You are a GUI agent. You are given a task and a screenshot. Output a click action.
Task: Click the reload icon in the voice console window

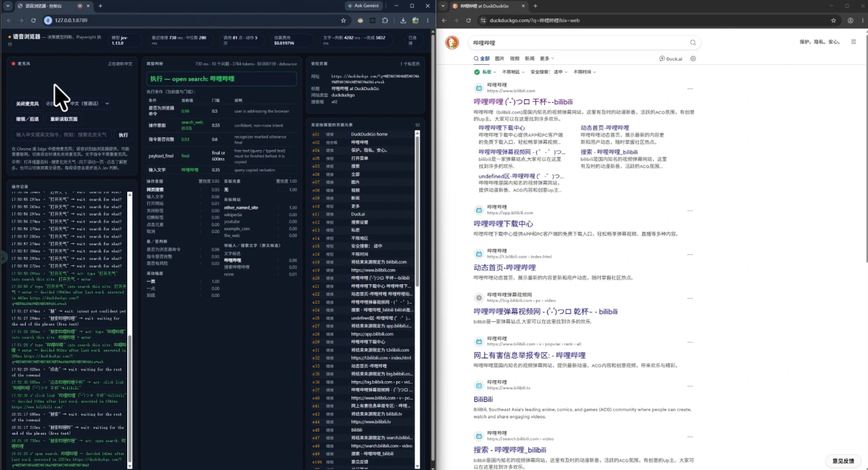coord(33,20)
